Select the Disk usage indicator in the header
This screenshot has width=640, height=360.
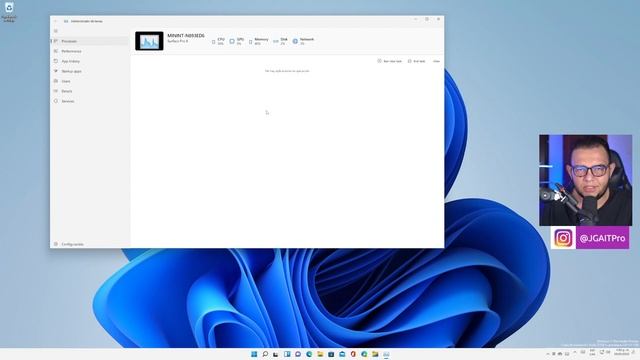pos(281,41)
